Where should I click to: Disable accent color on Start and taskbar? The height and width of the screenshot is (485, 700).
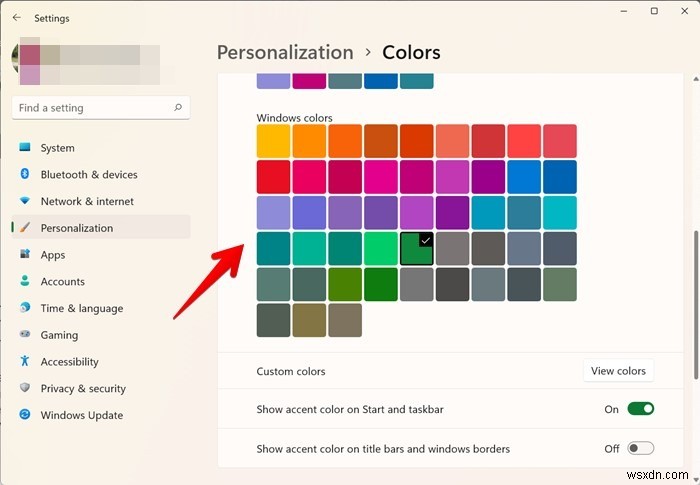(x=640, y=408)
